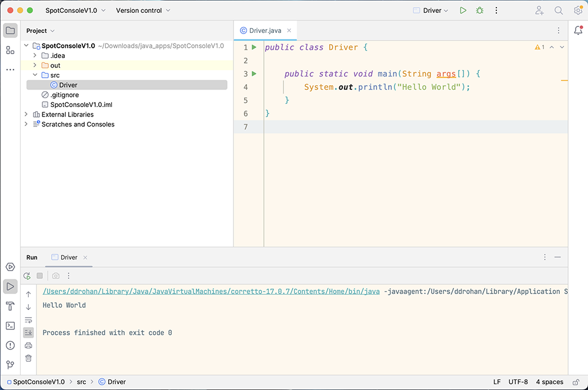
Task: Open the Version control dropdown
Action: click(143, 11)
